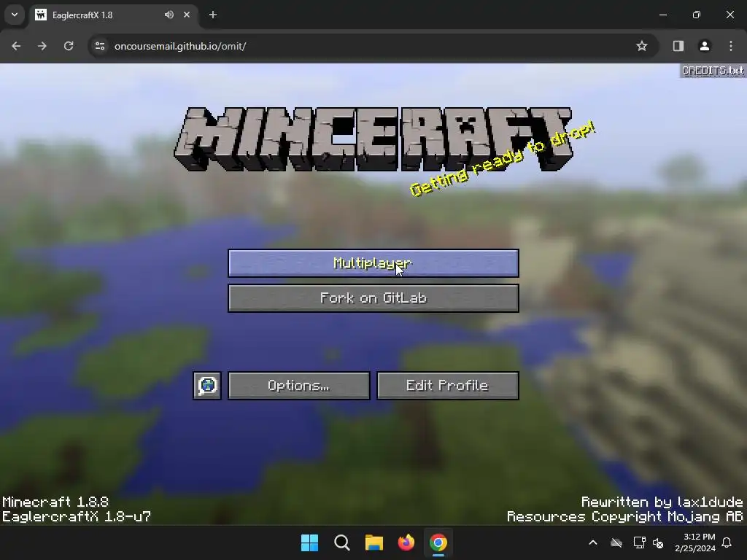This screenshot has height=560, width=747.
Task: Click the Chrome taskbar icon
Action: coord(438,542)
